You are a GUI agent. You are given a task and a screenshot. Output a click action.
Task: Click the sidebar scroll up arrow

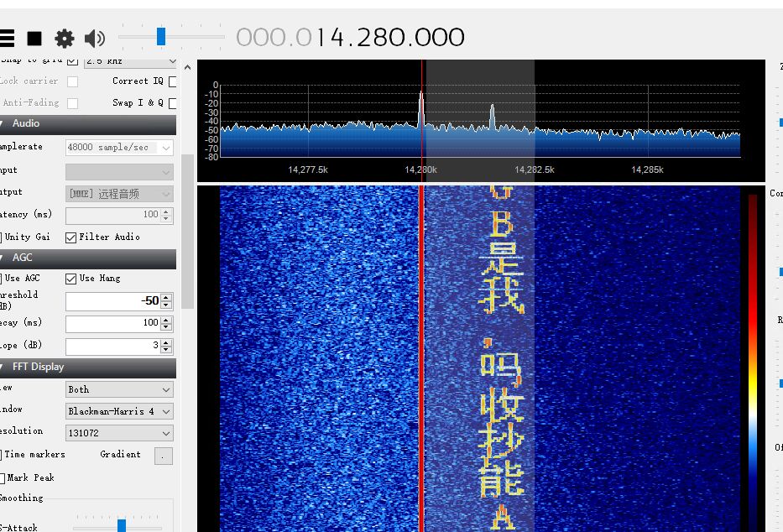point(187,67)
